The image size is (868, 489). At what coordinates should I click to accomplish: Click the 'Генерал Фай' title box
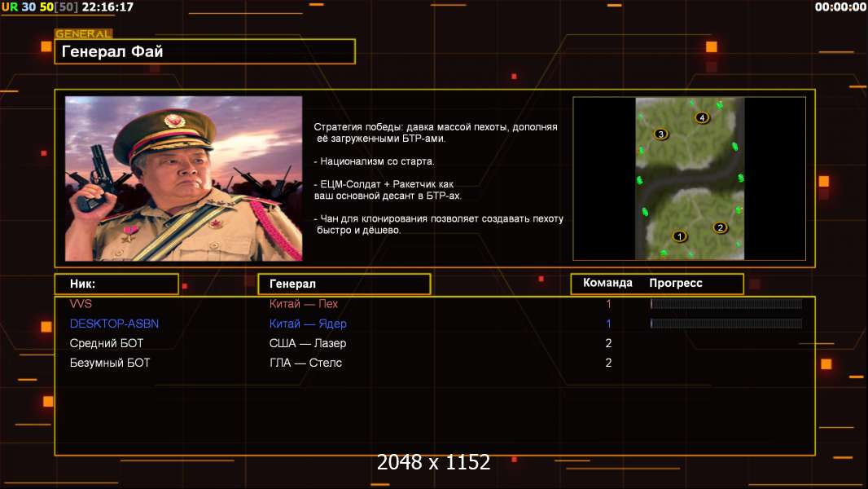coord(205,51)
